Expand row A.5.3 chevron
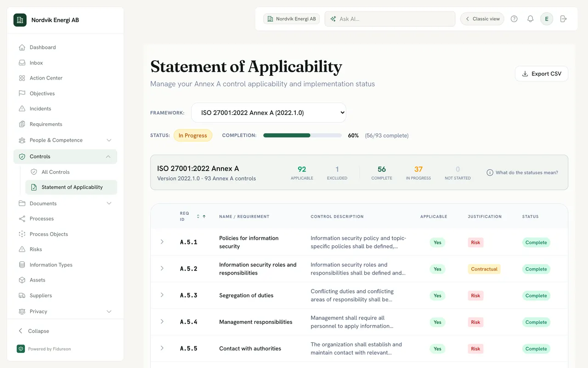Viewport: 588px width, 368px height. 162,295
